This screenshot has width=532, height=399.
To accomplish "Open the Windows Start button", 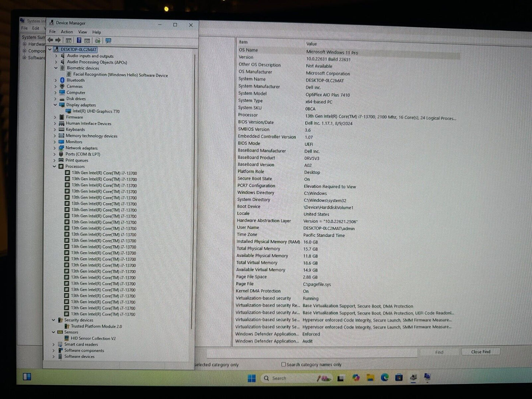I will click(x=252, y=378).
